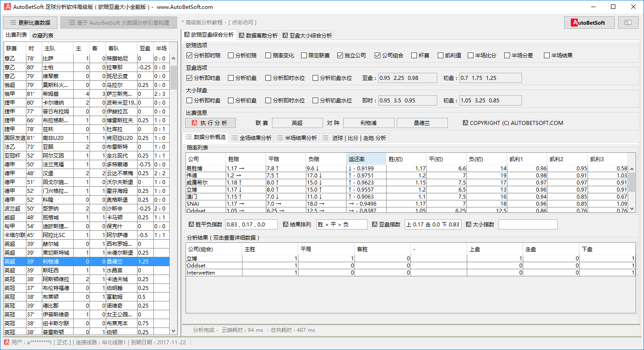This screenshot has width=644, height=350.
Task: Select 立博 row in analysis results
Action: click(x=410, y=259)
